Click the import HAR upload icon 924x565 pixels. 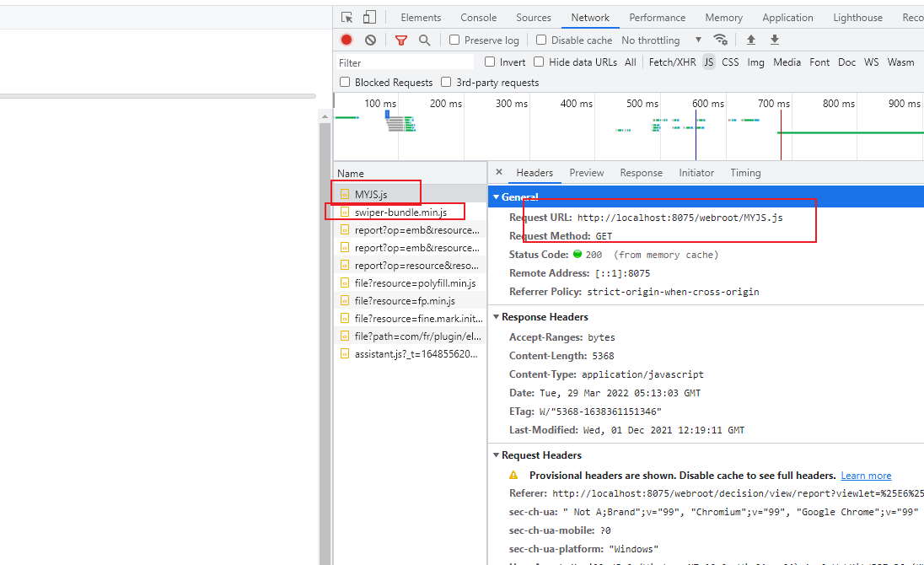pyautogui.click(x=750, y=40)
